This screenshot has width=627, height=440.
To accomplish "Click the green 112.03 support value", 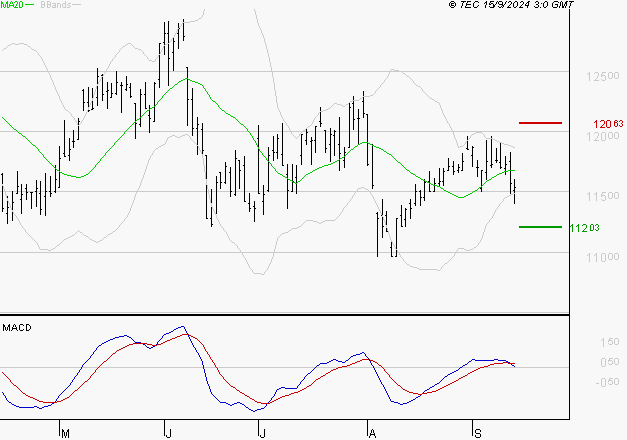I will coord(584,228).
